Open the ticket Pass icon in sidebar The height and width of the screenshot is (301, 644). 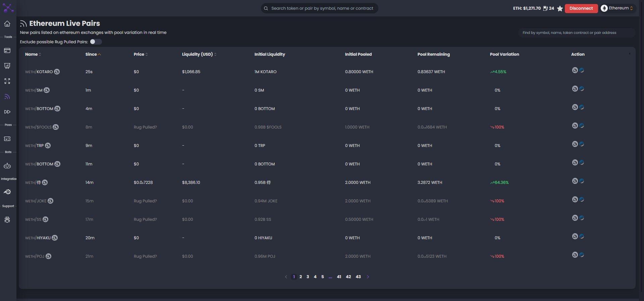[x=7, y=139]
